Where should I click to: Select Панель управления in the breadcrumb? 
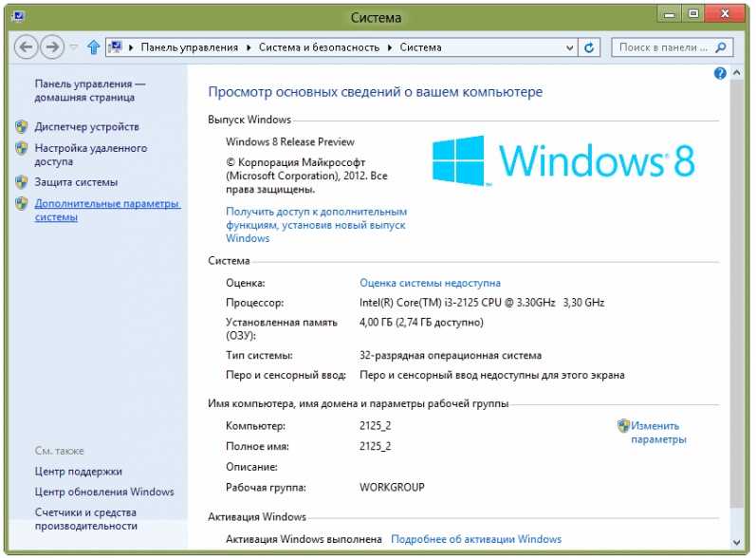coord(190,47)
